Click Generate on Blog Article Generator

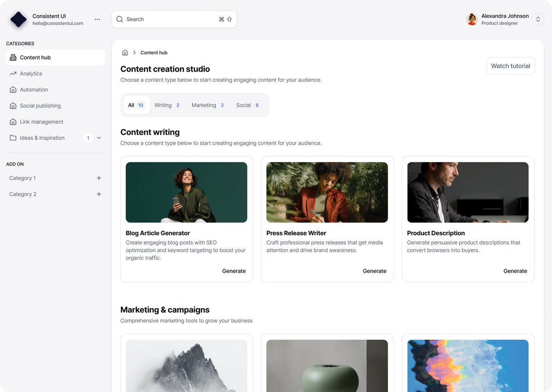234,271
